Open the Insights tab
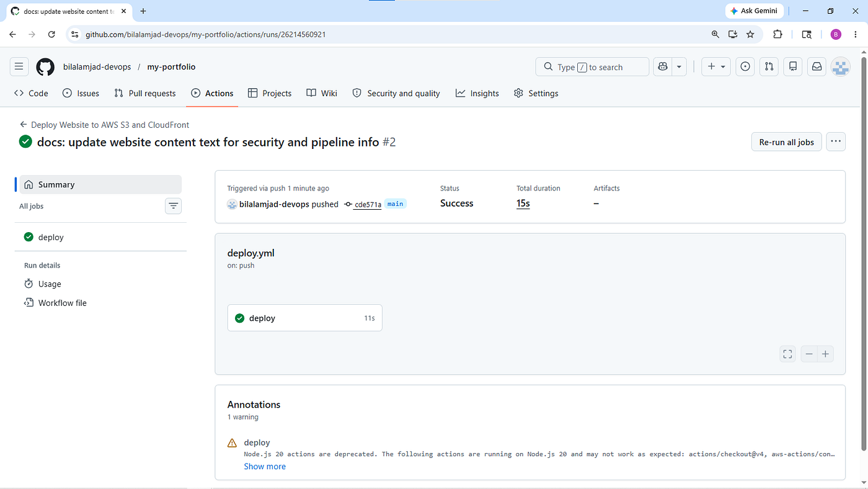The image size is (868, 489). pos(477,93)
